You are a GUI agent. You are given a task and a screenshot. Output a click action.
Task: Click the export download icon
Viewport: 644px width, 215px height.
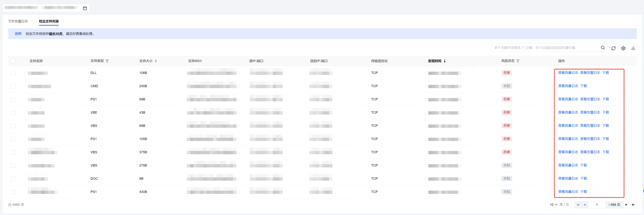pos(633,48)
